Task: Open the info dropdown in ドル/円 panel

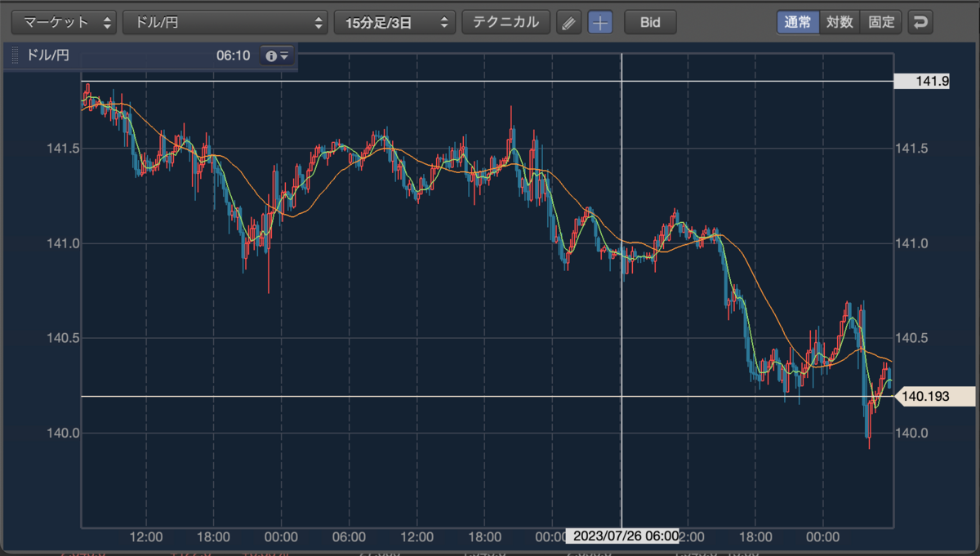Action: tap(276, 56)
